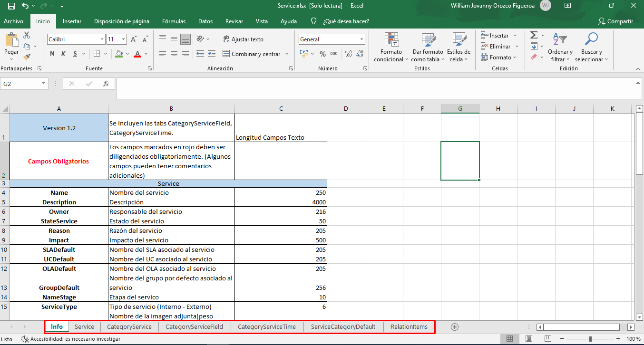The width and height of the screenshot is (644, 345).
Task: Click the Compartir share button
Action: click(x=616, y=21)
